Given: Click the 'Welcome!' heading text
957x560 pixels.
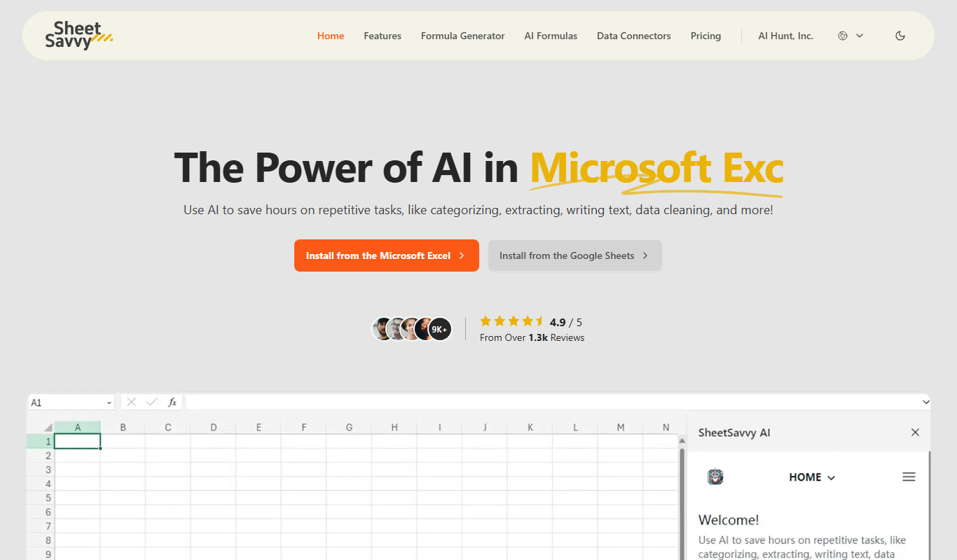Looking at the screenshot, I should point(729,520).
